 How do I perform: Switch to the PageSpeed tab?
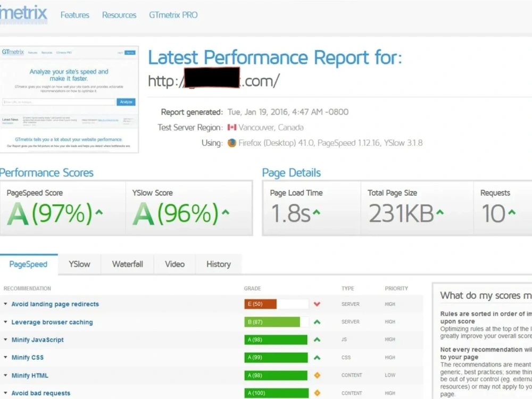29,264
